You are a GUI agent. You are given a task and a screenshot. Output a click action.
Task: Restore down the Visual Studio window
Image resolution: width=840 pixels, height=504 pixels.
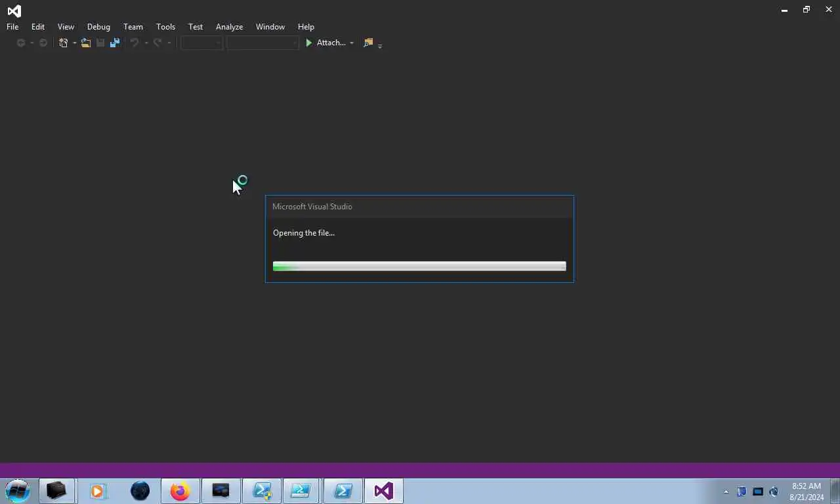coord(807,10)
